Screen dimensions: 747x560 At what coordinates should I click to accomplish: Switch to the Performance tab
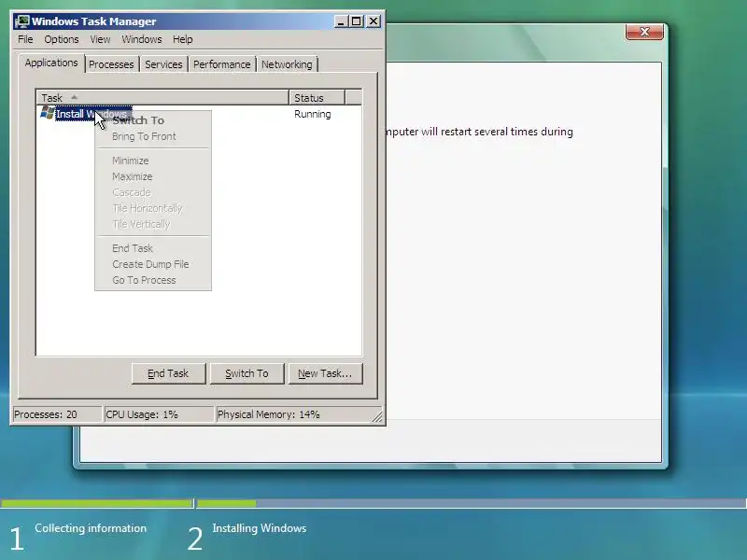click(x=221, y=64)
